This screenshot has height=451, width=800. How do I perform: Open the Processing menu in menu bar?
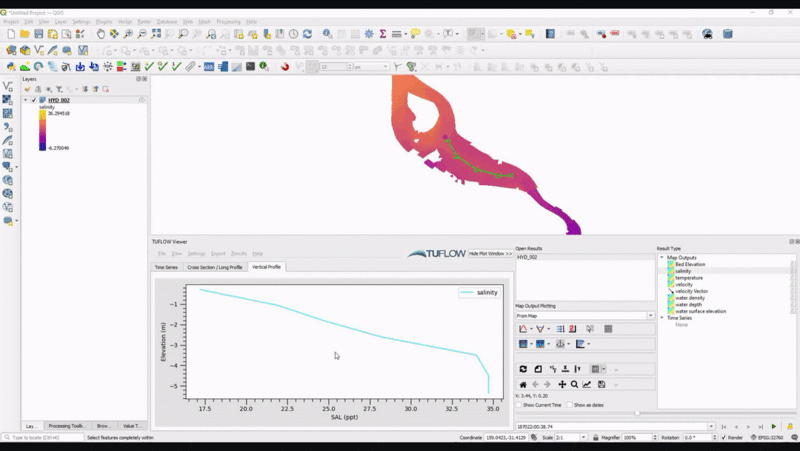228,21
